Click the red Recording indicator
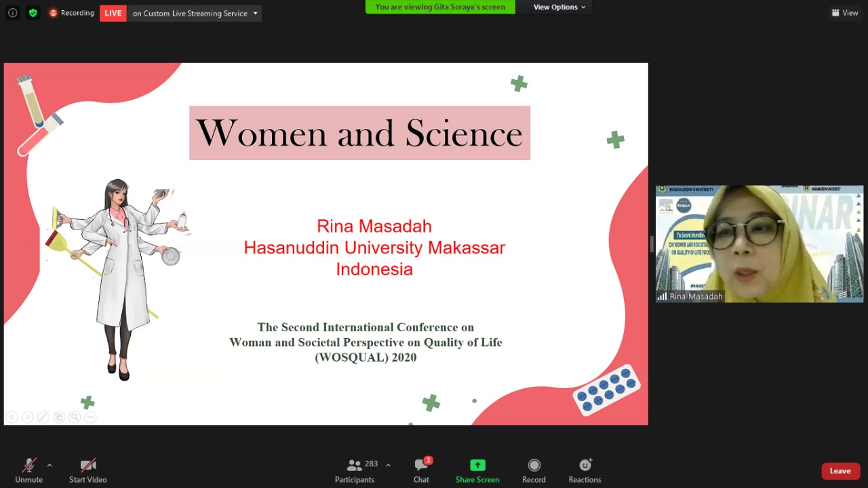Image resolution: width=868 pixels, height=488 pixels. 71,13
